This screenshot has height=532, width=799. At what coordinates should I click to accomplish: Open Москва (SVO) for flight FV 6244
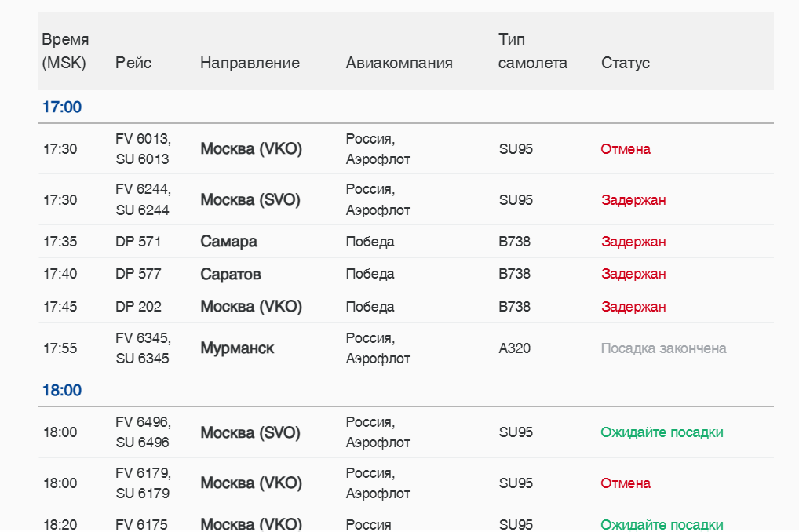point(250,199)
